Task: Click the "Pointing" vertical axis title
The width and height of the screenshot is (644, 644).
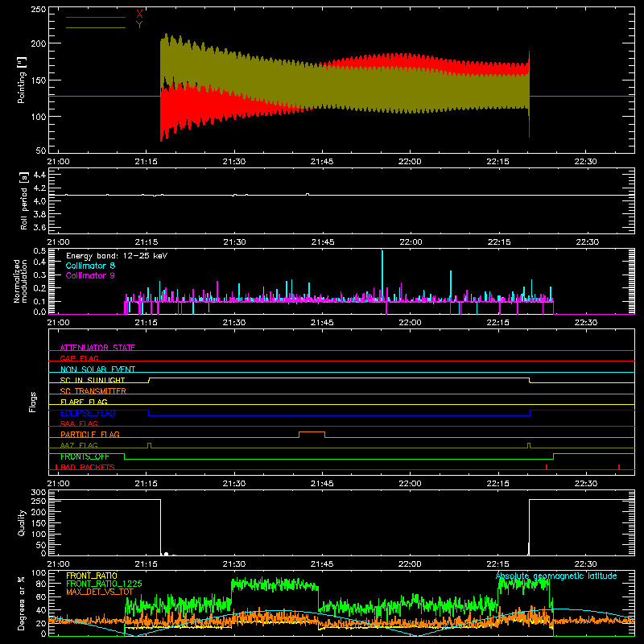Action: point(22,80)
